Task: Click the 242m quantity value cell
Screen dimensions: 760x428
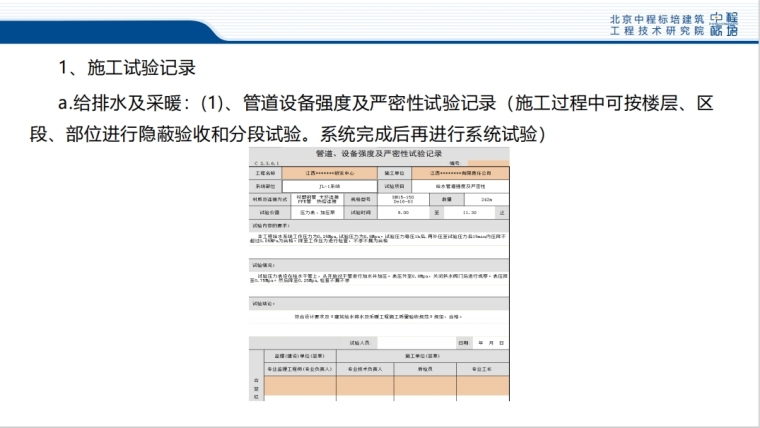Action: click(x=487, y=199)
